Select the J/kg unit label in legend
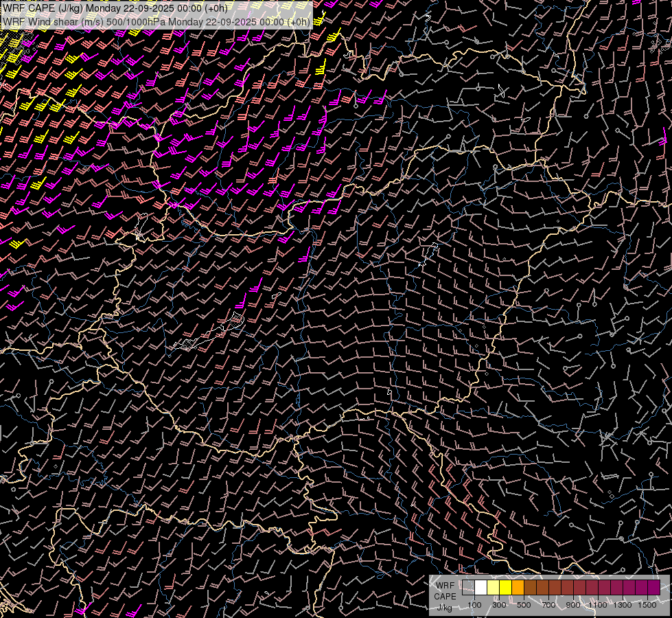 (x=444, y=607)
